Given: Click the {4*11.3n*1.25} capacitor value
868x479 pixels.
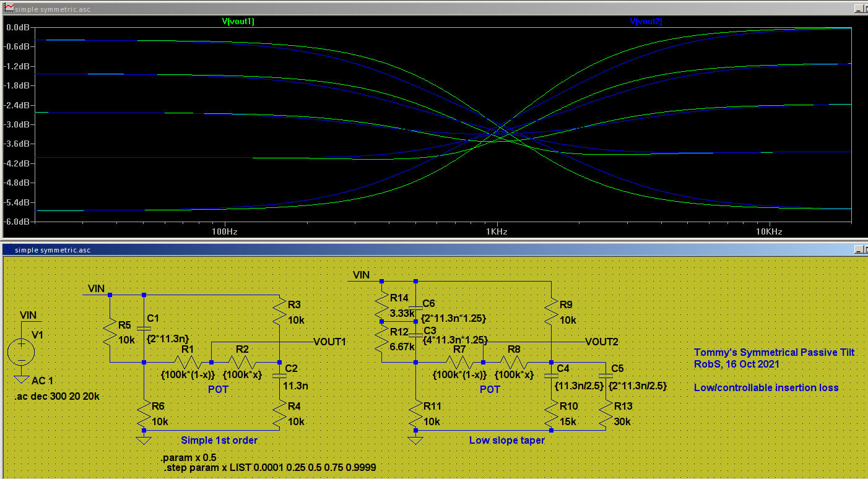Looking at the screenshot, I should [454, 340].
